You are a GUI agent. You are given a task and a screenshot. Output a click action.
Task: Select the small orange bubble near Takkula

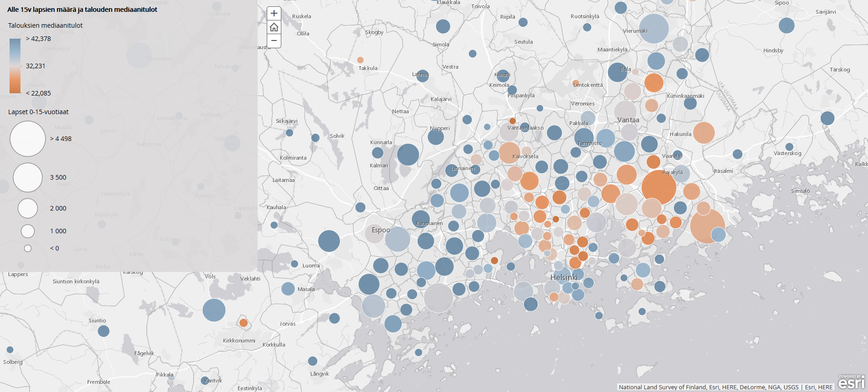360,60
